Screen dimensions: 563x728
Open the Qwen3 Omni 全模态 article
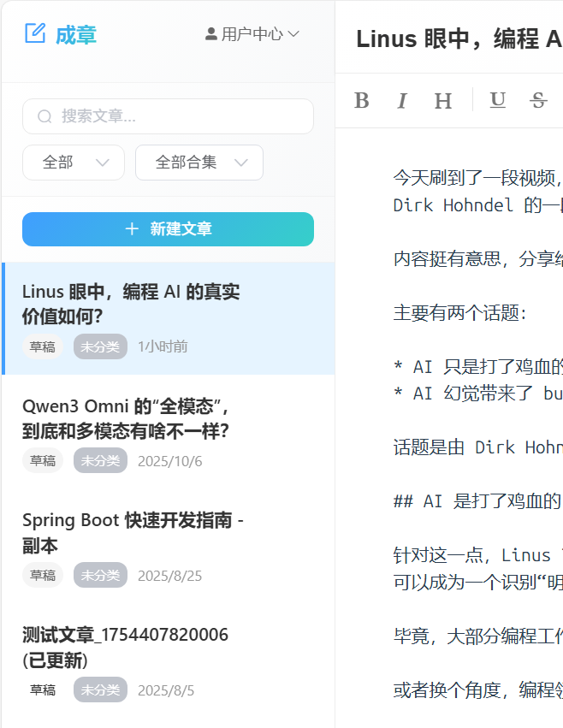[x=126, y=417]
